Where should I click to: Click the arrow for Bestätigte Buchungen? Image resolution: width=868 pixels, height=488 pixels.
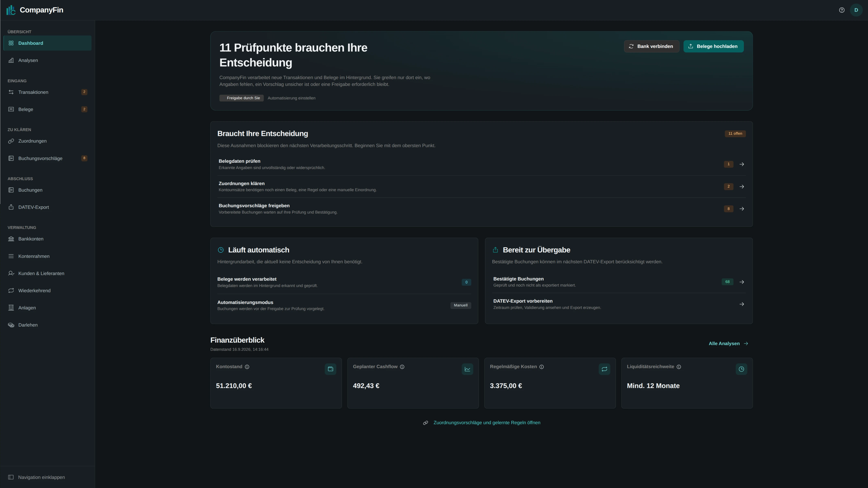(742, 282)
